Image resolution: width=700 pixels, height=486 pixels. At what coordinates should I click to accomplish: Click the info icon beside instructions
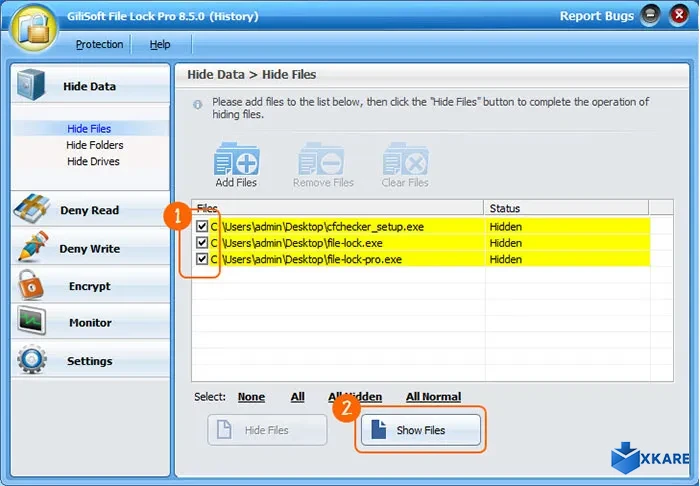coord(197,104)
